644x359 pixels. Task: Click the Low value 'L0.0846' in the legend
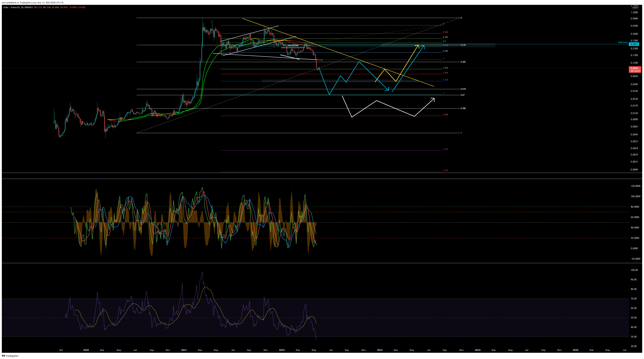click(x=56, y=7)
